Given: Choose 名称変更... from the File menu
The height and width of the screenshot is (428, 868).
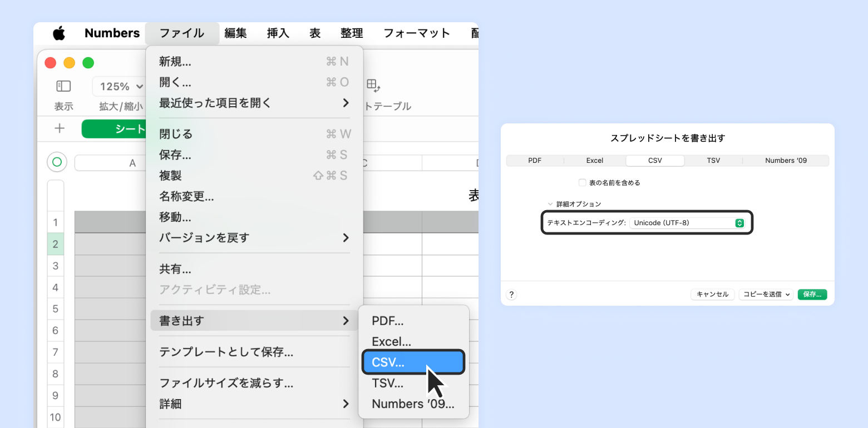Looking at the screenshot, I should (254, 196).
